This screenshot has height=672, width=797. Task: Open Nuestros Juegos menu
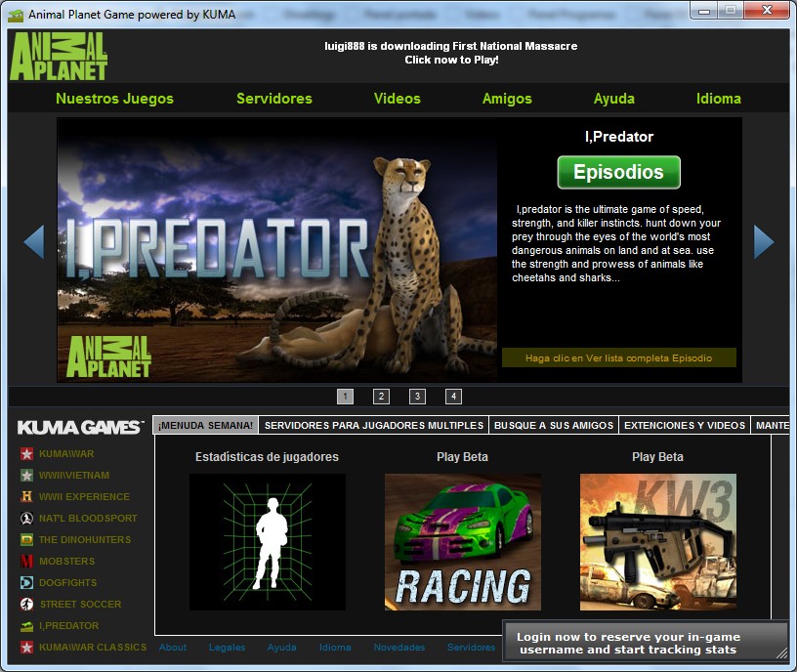pyautogui.click(x=114, y=99)
